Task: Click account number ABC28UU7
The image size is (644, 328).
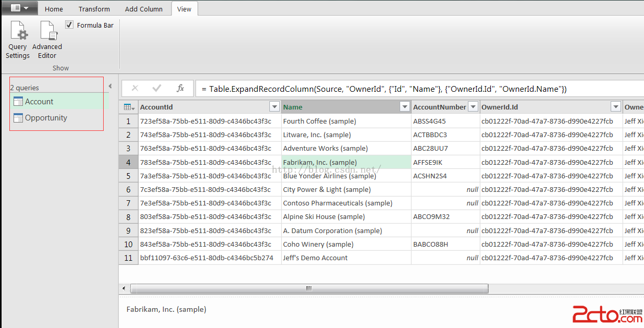Action: pyautogui.click(x=445, y=148)
